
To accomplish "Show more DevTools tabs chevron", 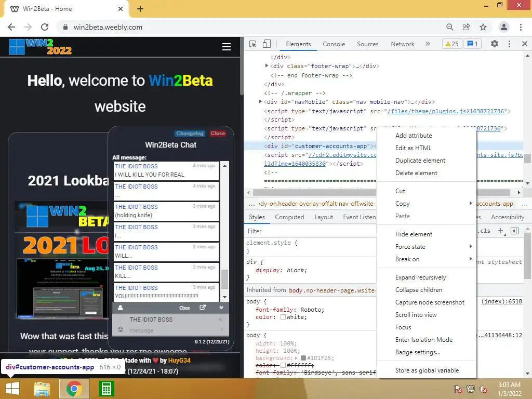I will tap(428, 44).
